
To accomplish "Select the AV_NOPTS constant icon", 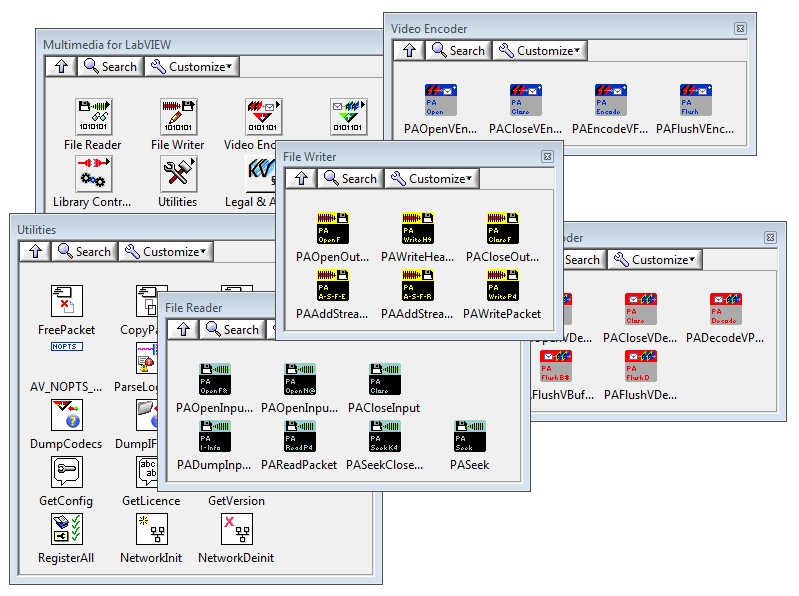I will coord(67,347).
